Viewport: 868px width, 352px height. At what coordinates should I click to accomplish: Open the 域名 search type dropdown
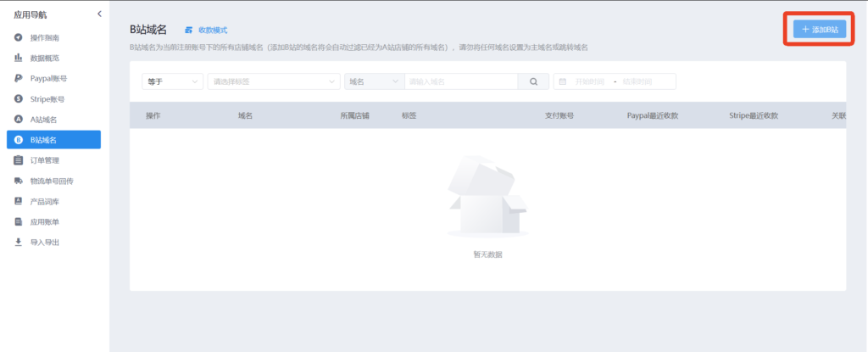372,81
